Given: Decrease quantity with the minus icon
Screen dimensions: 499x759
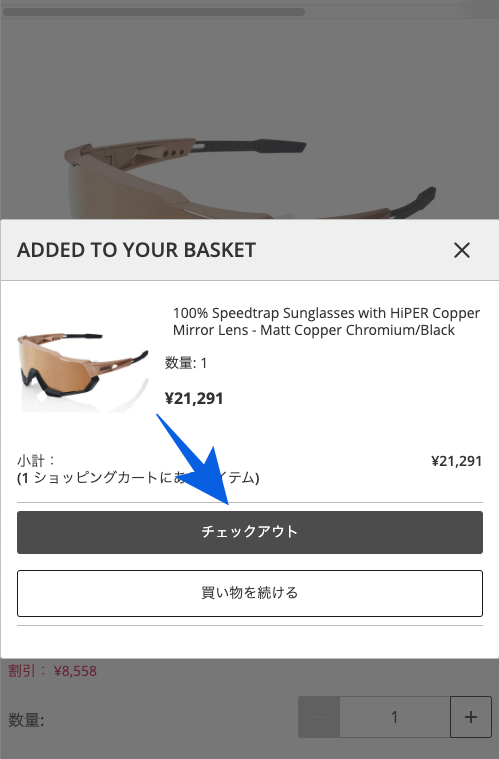Looking at the screenshot, I should coord(319,717).
